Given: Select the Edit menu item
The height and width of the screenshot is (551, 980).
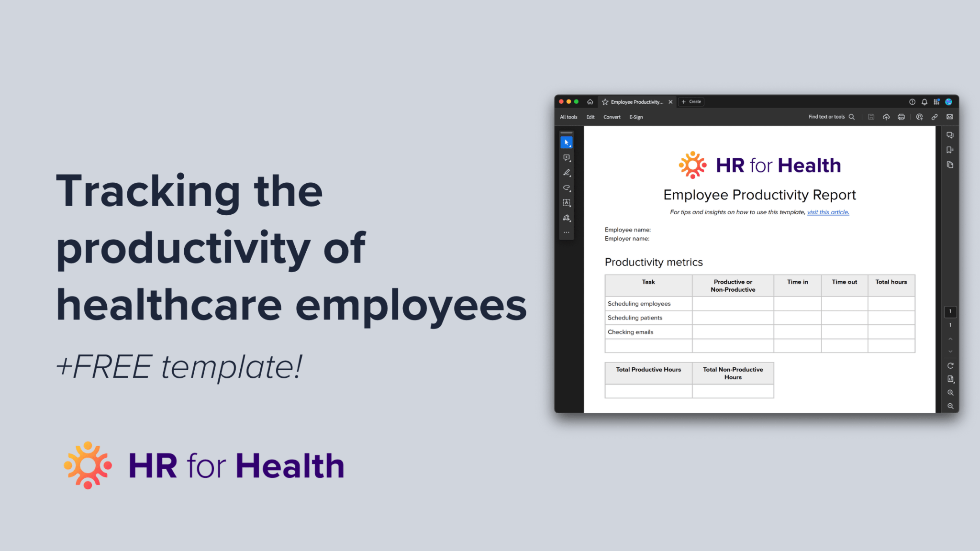Looking at the screenshot, I should [590, 116].
